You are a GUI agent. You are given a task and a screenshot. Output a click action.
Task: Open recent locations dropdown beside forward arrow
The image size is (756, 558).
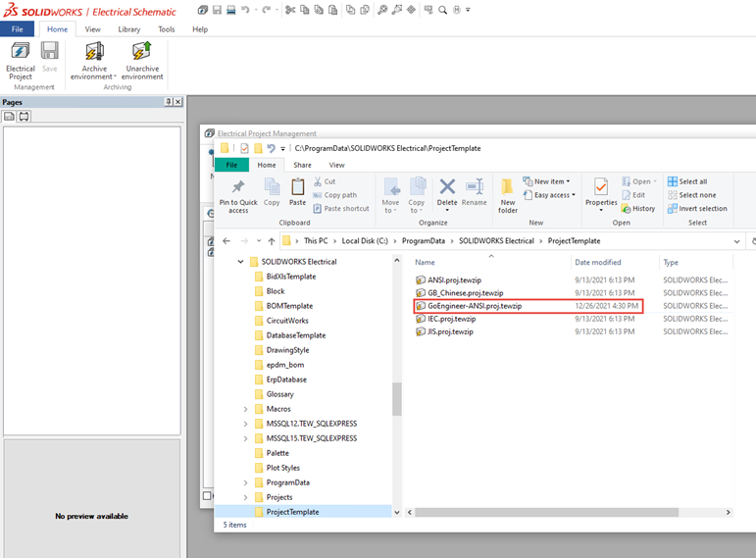(259, 240)
